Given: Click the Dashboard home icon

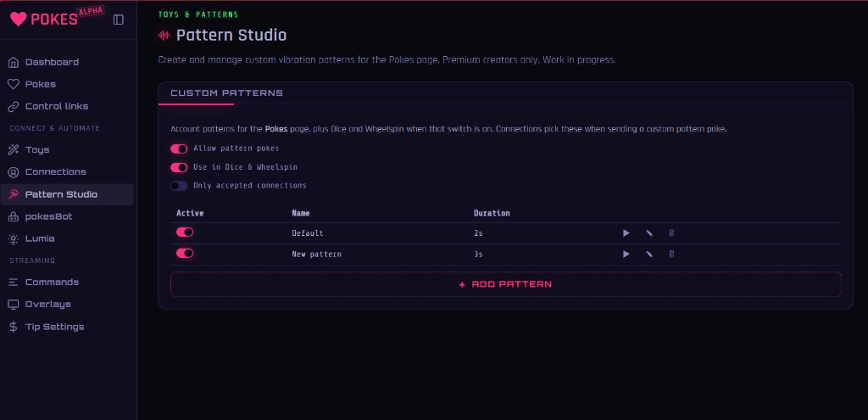Looking at the screenshot, I should click(14, 62).
